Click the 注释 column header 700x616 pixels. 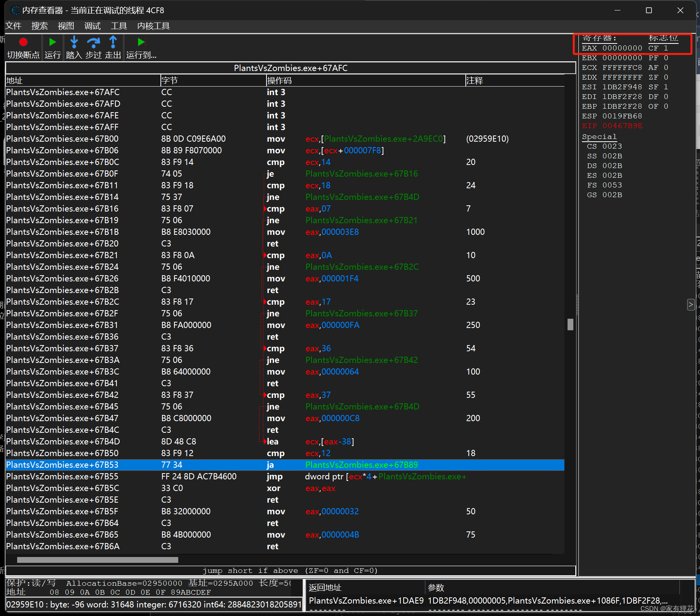point(515,80)
